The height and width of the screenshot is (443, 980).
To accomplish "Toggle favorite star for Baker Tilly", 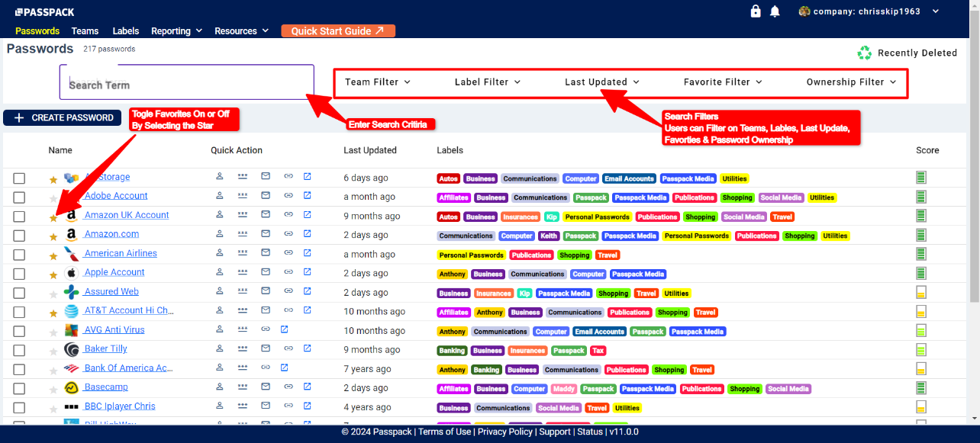I will [x=53, y=352].
